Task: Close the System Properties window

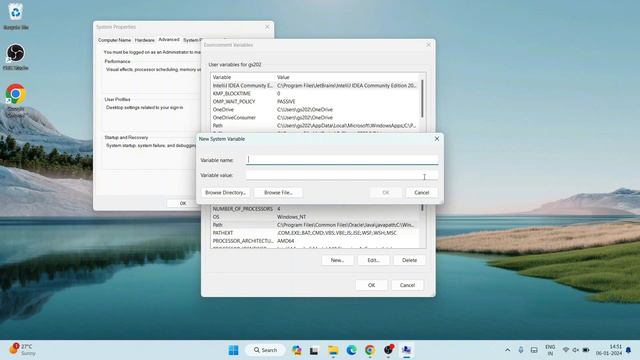Action: (267, 27)
